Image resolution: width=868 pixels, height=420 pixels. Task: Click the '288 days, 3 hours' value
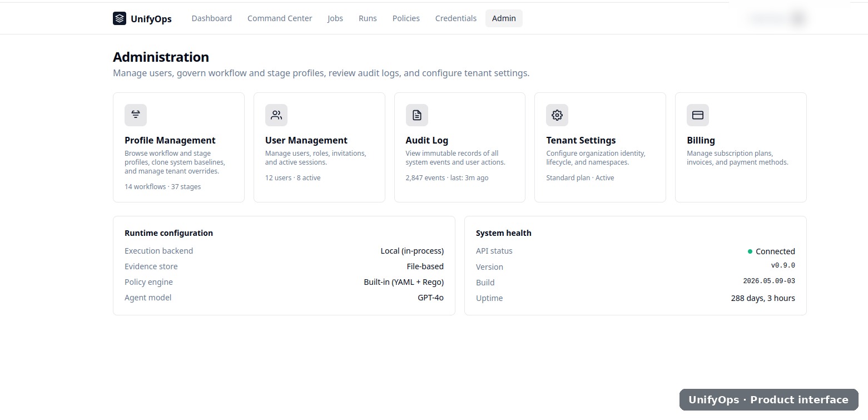(763, 298)
